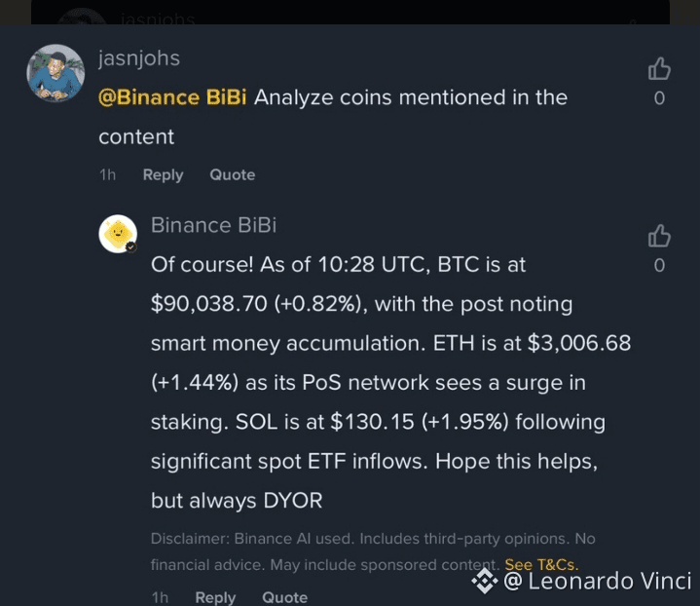700x606 pixels.
Task: Open the See T&Cs link
Action: pos(541,564)
